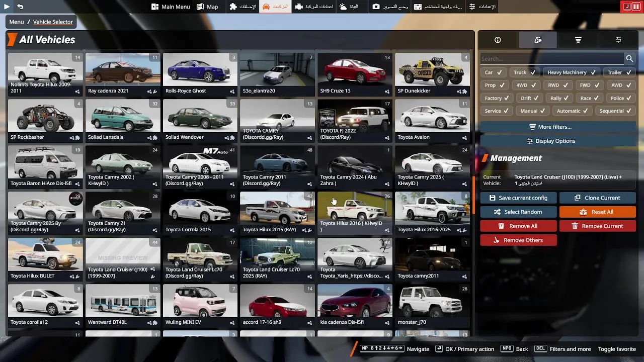
Task: Click mod puzzle icon on SP Dunekicker card
Action: [464, 92]
